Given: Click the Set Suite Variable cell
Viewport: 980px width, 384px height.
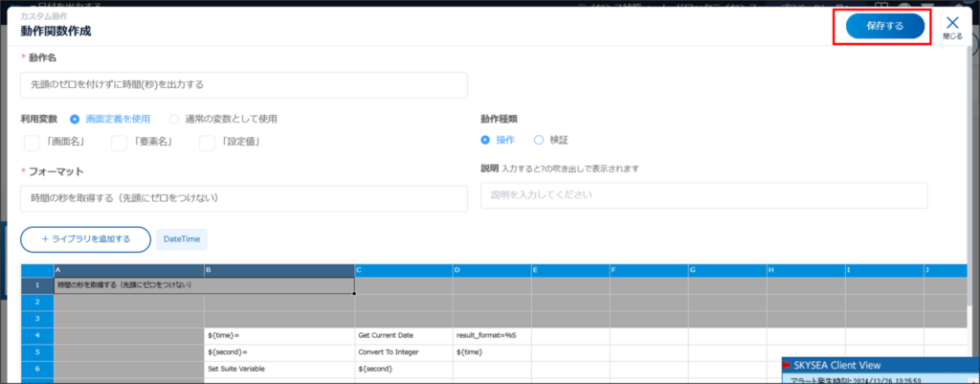Looking at the screenshot, I should tap(278, 368).
